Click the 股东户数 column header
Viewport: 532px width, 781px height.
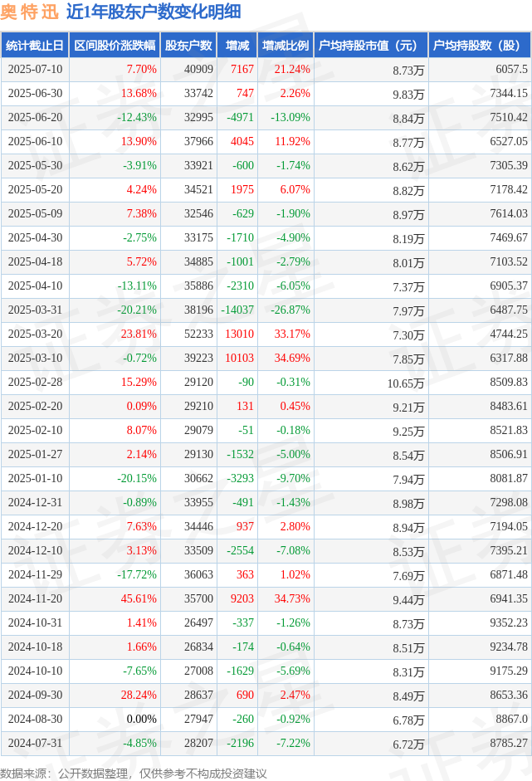click(x=188, y=46)
